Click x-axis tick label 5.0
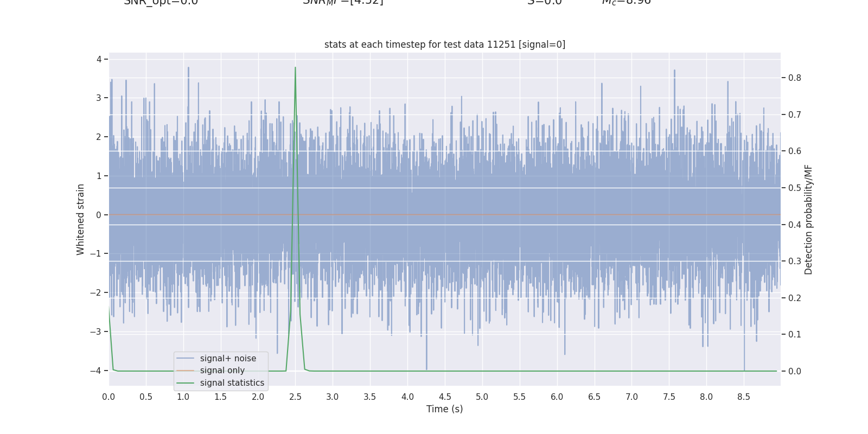The width and height of the screenshot is (868, 434). [482, 397]
